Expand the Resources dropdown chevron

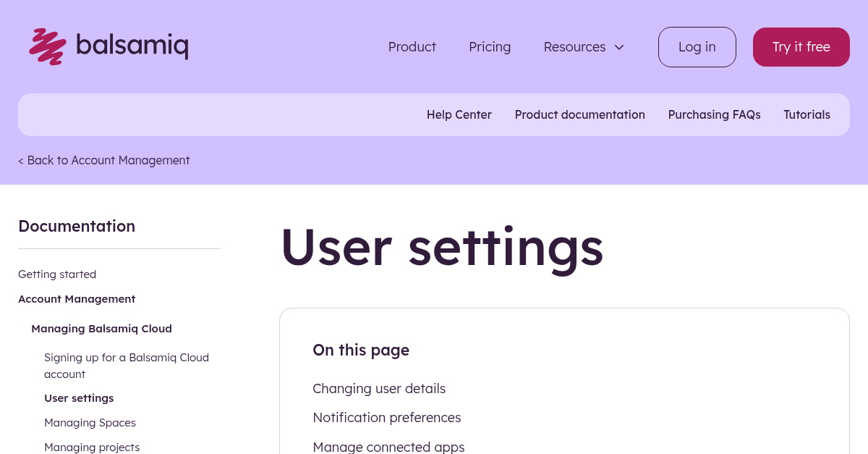pos(619,47)
